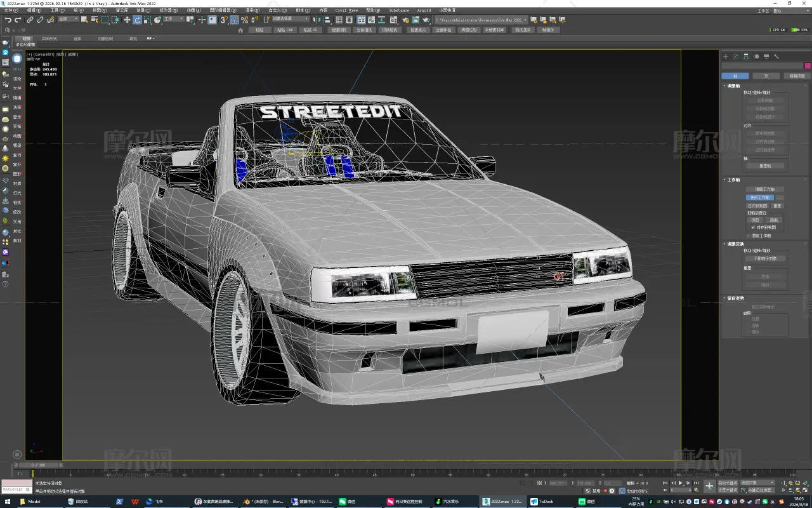
Task: Open the 编辑(E) menu
Action: tap(34, 11)
